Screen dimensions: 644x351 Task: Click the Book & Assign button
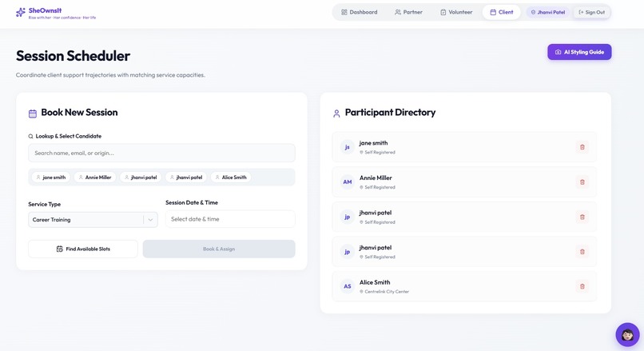[x=219, y=249]
